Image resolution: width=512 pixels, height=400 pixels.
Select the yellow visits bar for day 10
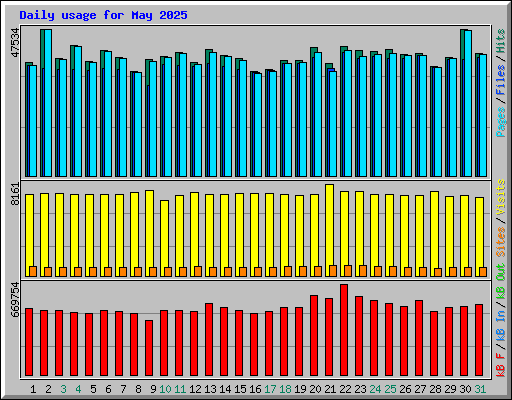164,238
